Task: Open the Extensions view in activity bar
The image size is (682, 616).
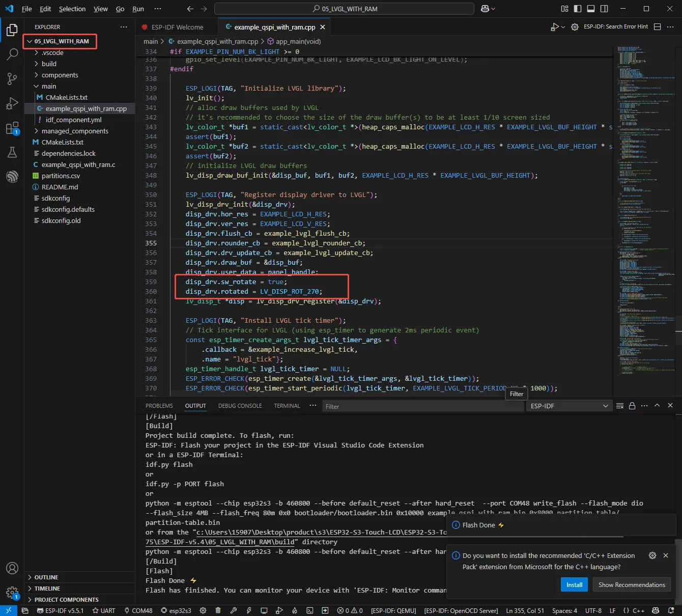Action: (12, 128)
